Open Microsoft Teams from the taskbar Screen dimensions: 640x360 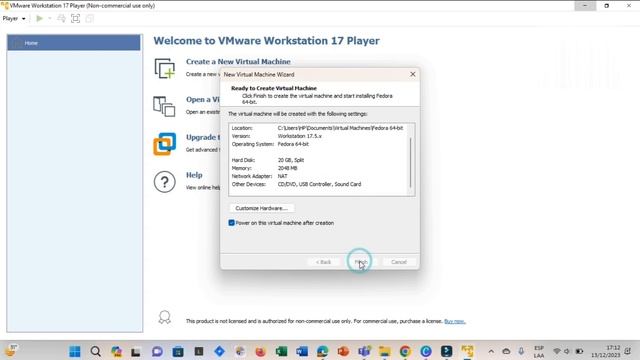[x=364, y=351]
